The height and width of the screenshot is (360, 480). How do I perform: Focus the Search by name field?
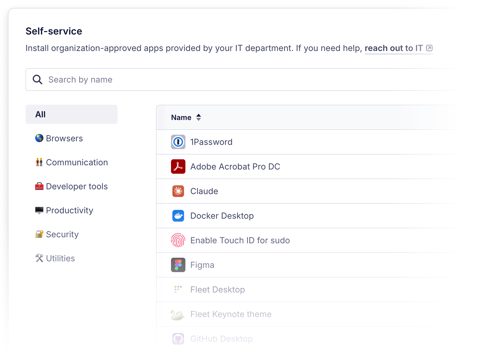(x=240, y=80)
